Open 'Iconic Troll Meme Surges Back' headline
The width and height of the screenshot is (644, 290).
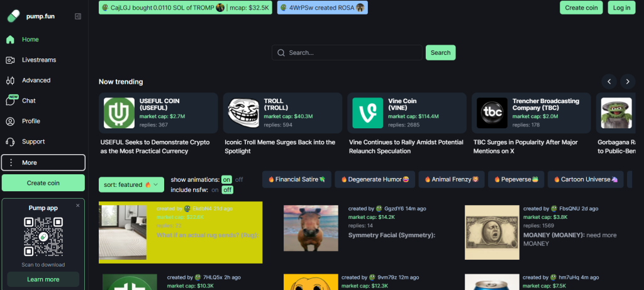280,147
